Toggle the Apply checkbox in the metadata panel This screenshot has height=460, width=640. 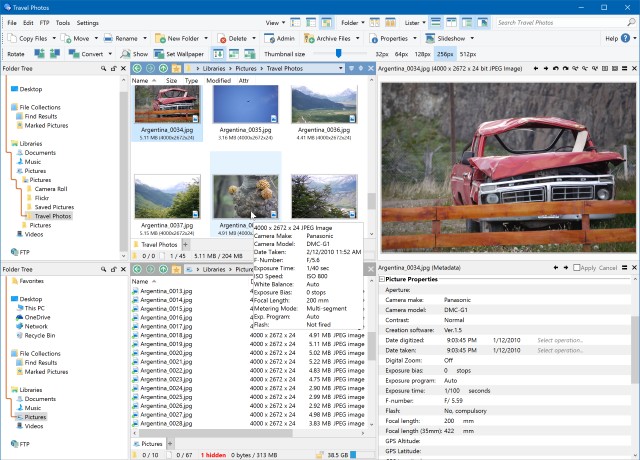(x=576, y=268)
